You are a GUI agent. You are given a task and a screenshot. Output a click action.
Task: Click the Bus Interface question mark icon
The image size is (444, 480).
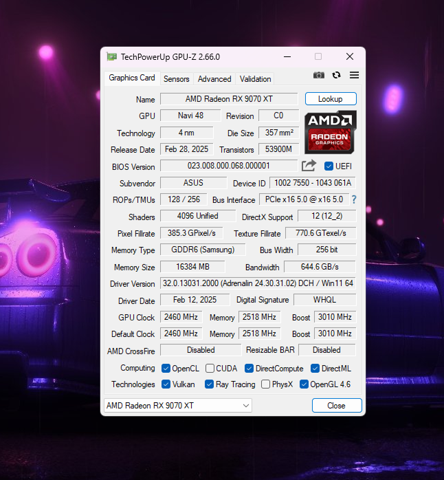tap(354, 200)
